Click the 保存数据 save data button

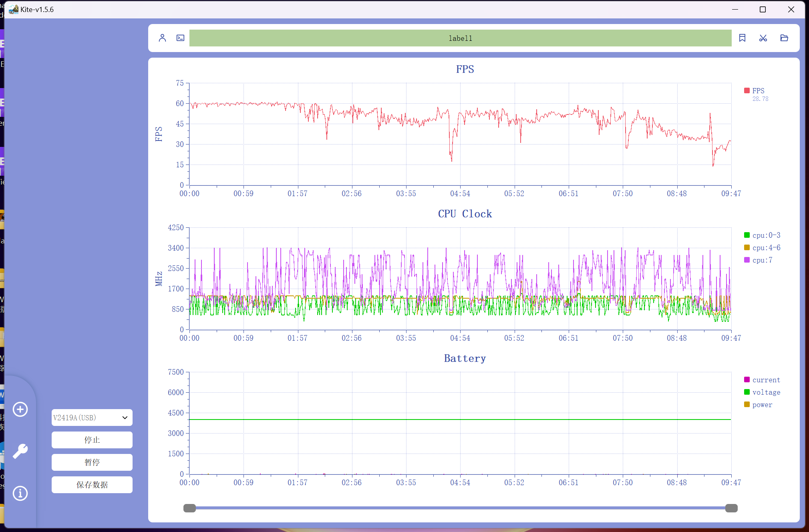click(x=92, y=485)
